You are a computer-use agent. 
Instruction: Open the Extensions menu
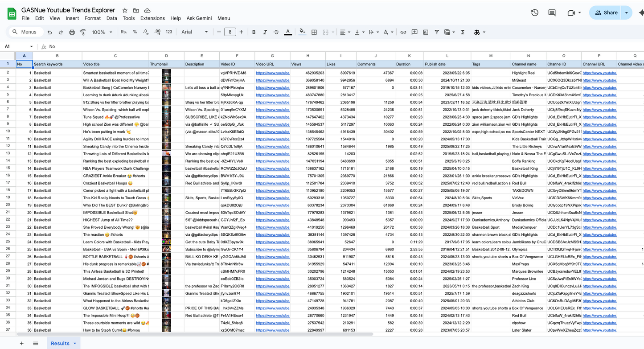[x=152, y=18]
